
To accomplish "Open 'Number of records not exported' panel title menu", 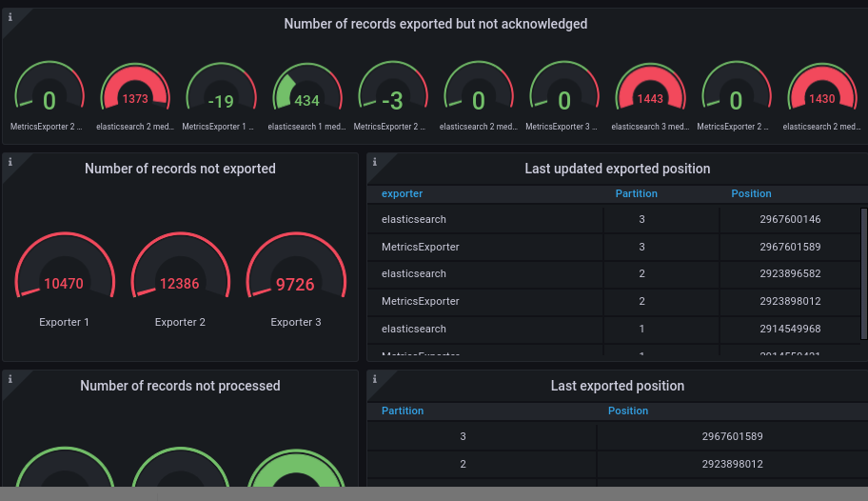I will [x=180, y=169].
